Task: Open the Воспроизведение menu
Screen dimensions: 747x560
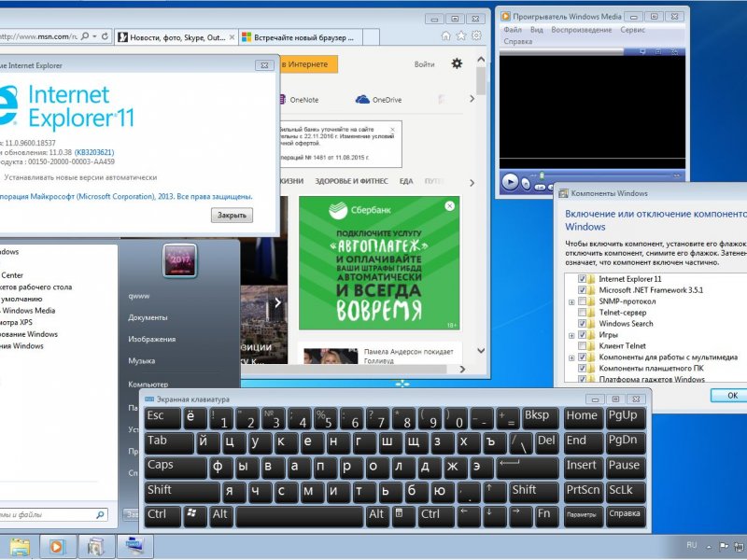Action: 581,30
